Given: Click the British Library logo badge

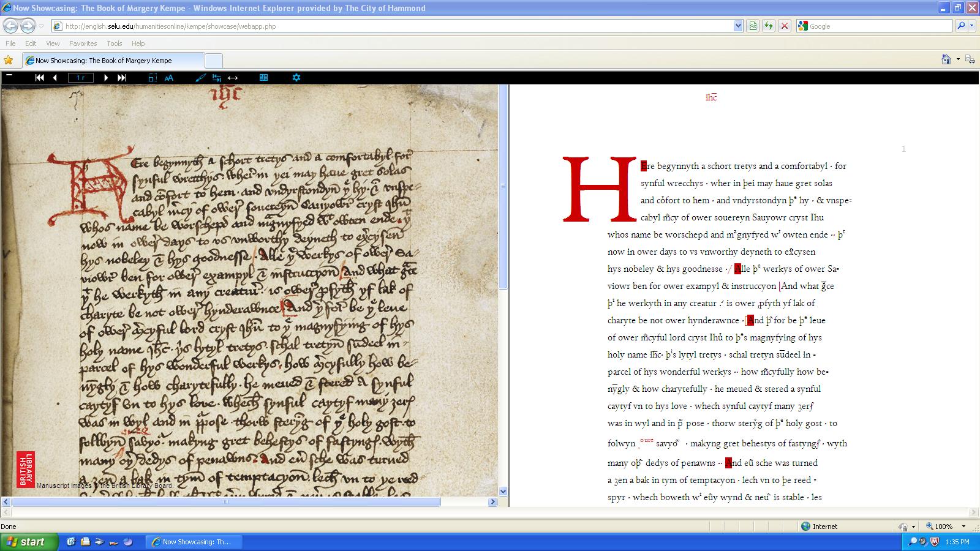Looking at the screenshot, I should [x=25, y=470].
